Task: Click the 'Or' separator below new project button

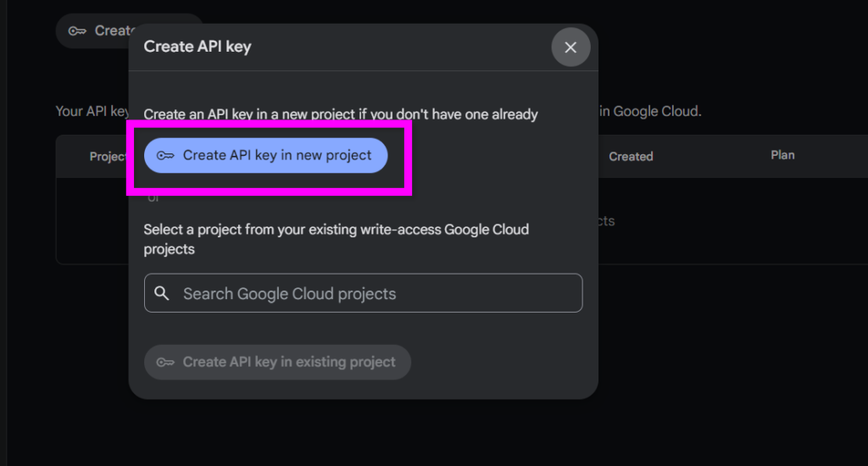Action: click(x=153, y=199)
